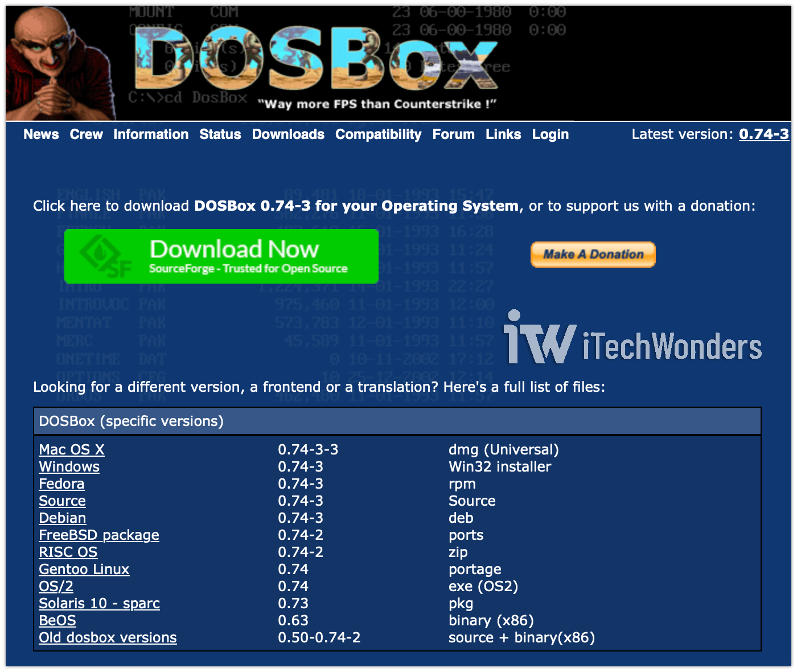Click the dmg (Universal) text
The height and width of the screenshot is (672, 797).
[504, 449]
